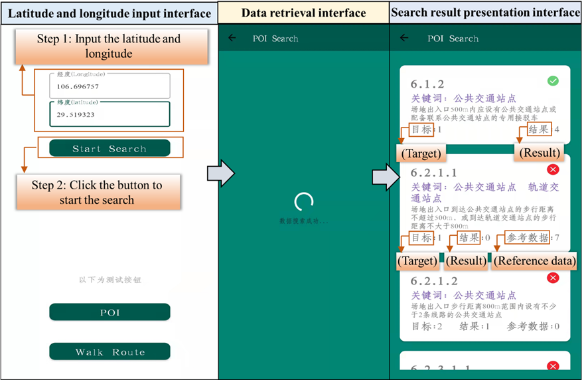Go back using arrow on search result screen
The height and width of the screenshot is (380, 588).
[x=404, y=39]
